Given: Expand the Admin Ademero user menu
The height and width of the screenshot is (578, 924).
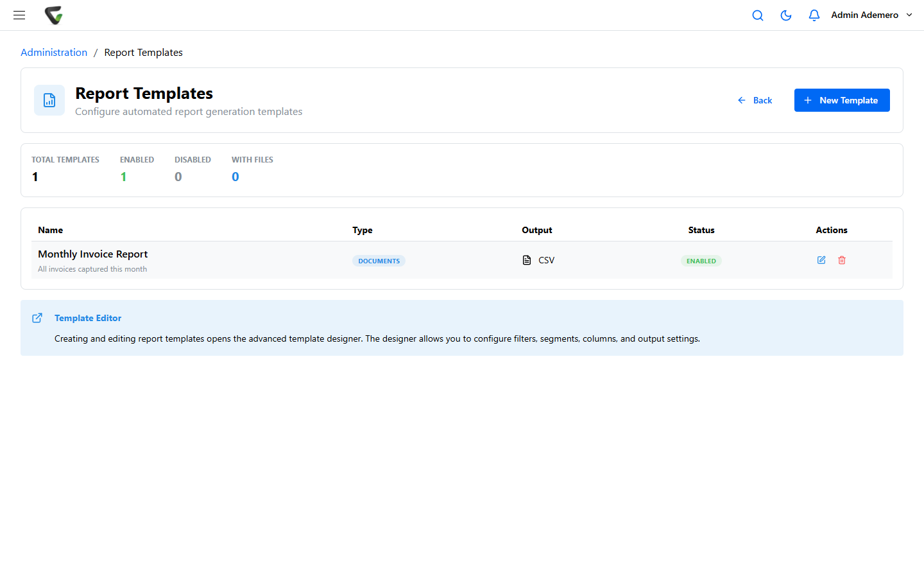Looking at the screenshot, I should (872, 15).
